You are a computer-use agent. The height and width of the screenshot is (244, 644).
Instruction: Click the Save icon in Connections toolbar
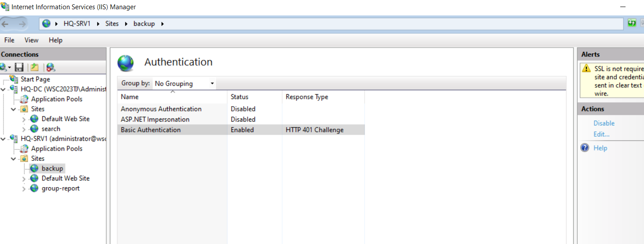[19, 67]
